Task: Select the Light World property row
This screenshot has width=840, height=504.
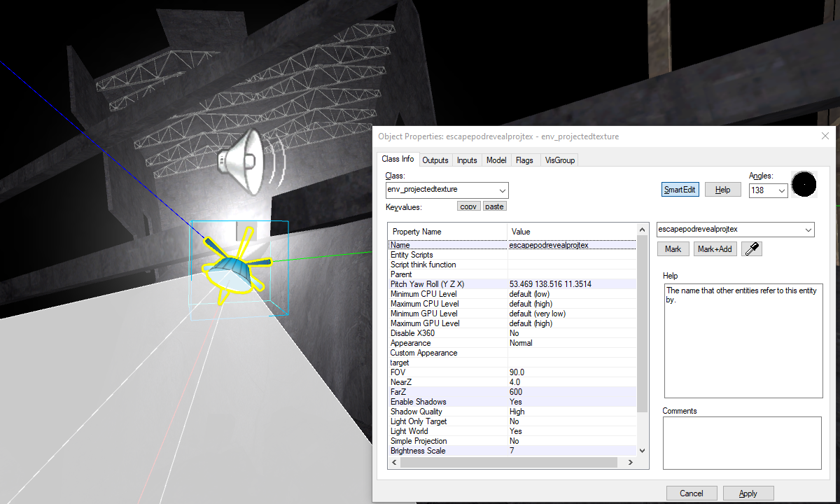Action: [512, 431]
